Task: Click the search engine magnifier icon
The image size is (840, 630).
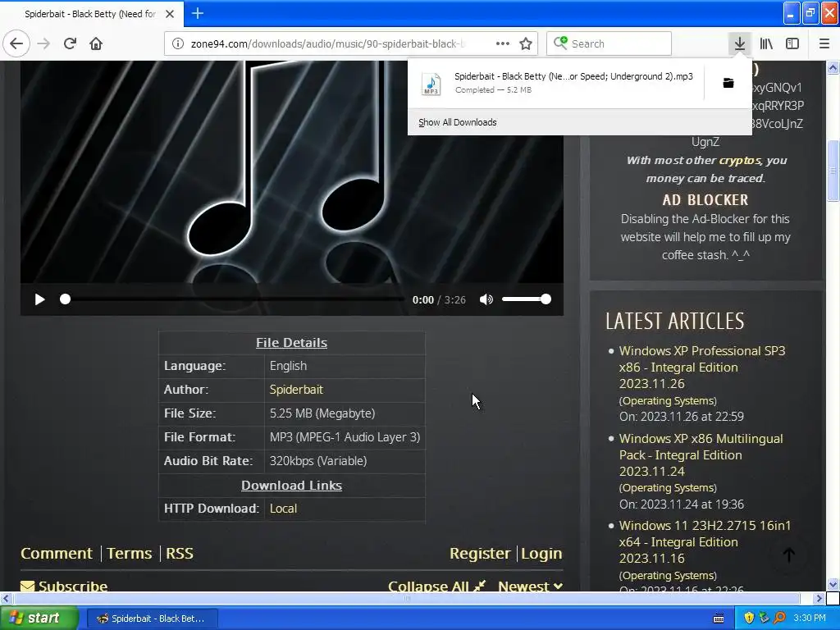Action: [559, 43]
